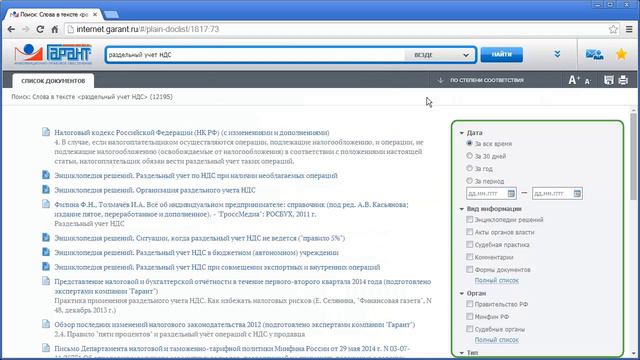Print the document list
Screen dimensions: 640x360
[623, 80]
